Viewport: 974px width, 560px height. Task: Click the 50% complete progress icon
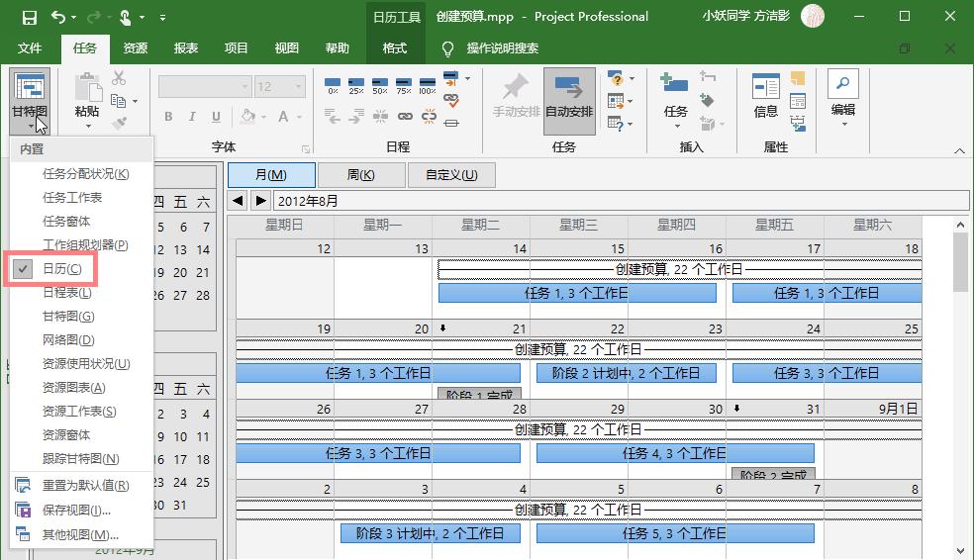380,85
